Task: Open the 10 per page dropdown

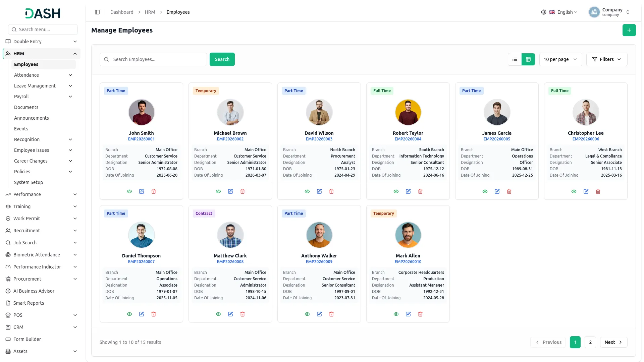Action: click(560, 59)
